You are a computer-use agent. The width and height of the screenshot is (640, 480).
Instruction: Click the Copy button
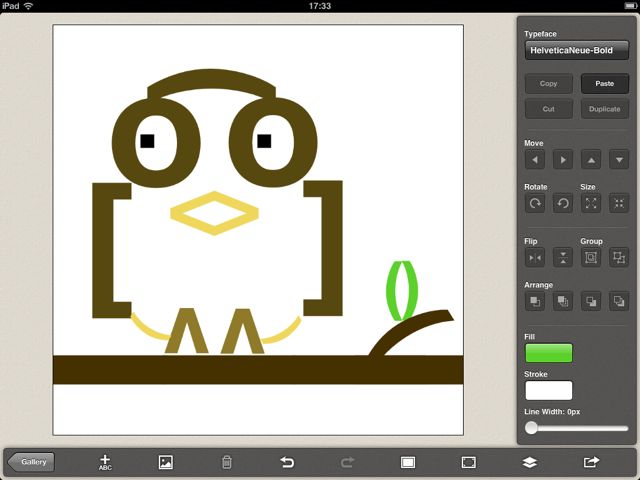pyautogui.click(x=549, y=84)
